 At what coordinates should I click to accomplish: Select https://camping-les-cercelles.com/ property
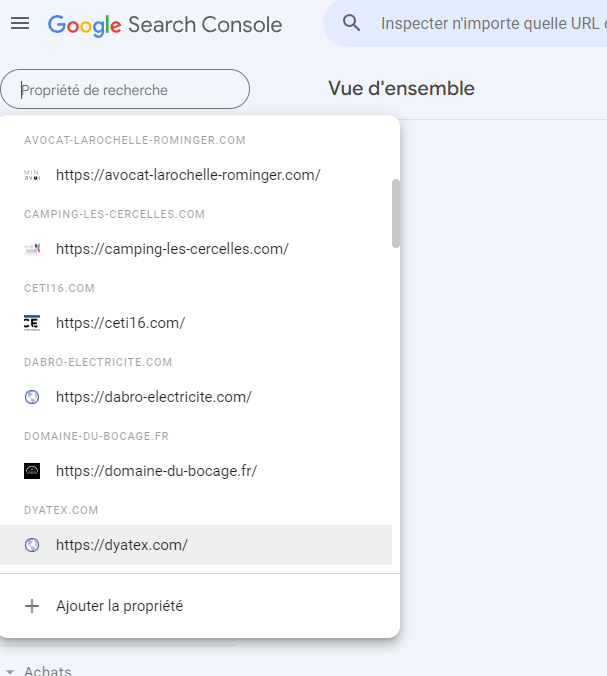(x=172, y=249)
